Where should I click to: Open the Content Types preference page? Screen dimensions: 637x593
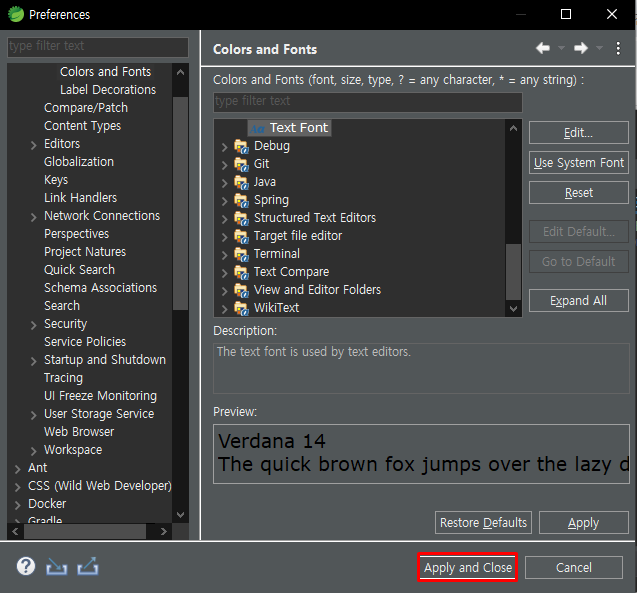point(82,126)
